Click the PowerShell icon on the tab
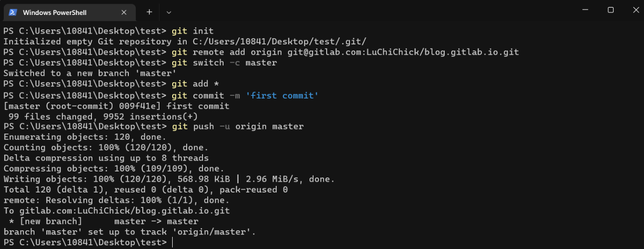The height and width of the screenshot is (249, 644). [x=13, y=12]
